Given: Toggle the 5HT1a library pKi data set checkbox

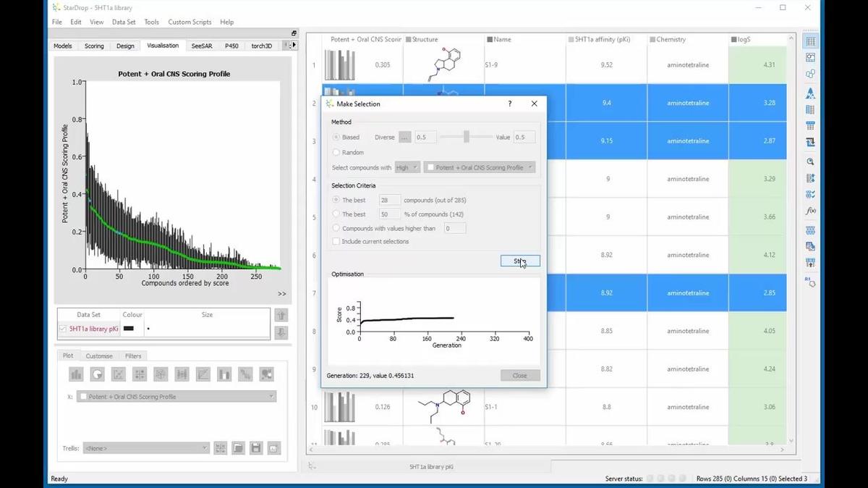Looking at the screenshot, I should point(63,329).
